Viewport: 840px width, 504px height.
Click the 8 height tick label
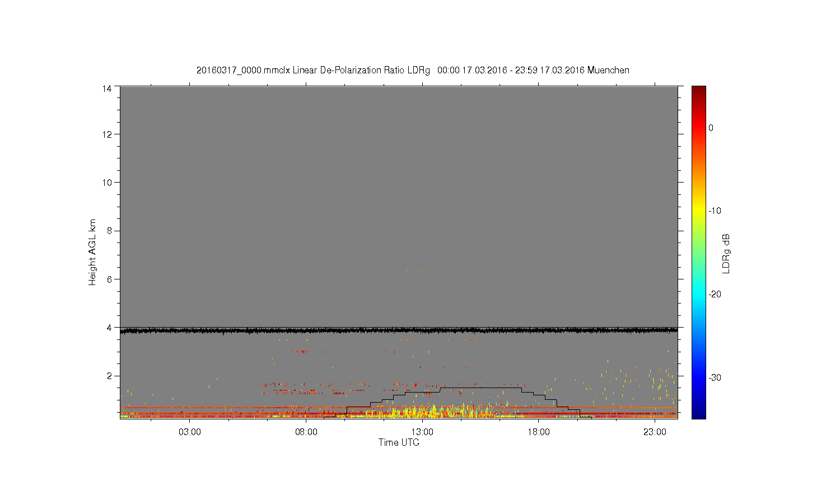(109, 231)
